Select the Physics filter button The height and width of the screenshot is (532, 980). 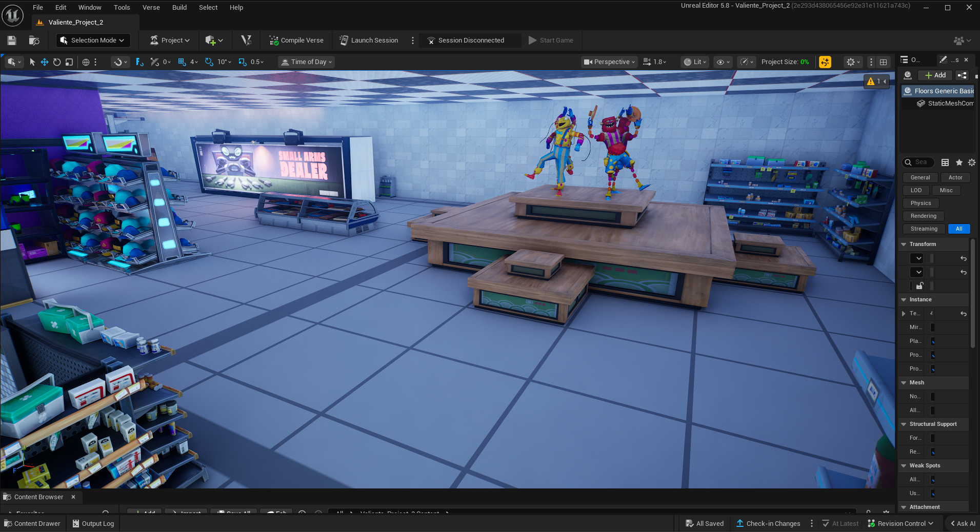[921, 203]
